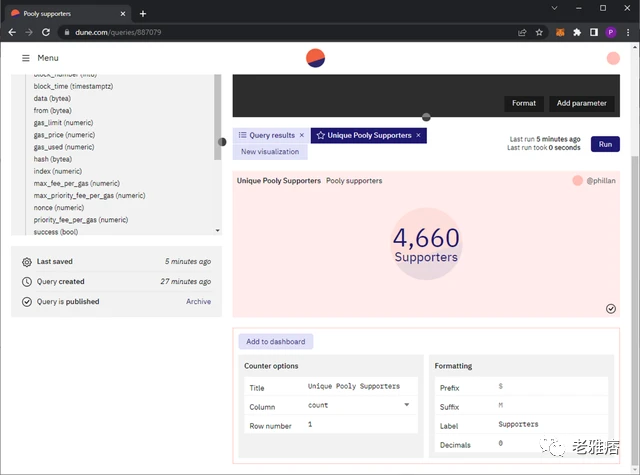Viewport: 640px width, 475px height.
Task: Select index (numeric) column
Action: coord(58,171)
